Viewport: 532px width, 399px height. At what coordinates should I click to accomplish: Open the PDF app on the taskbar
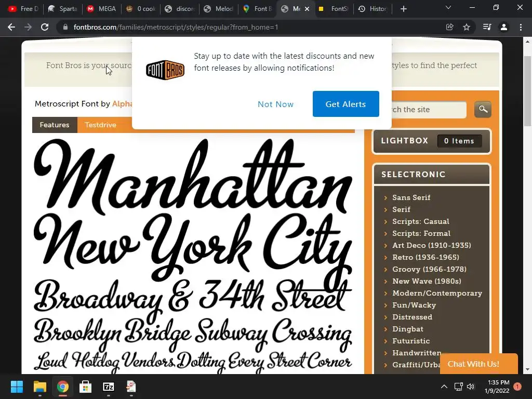(131, 387)
